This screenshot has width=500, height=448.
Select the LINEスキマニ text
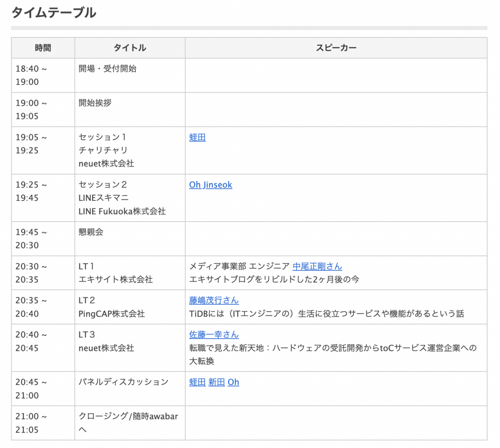click(104, 198)
